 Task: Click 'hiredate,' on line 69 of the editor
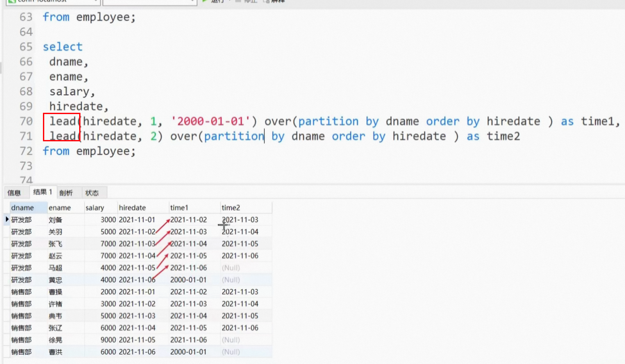[x=79, y=106]
